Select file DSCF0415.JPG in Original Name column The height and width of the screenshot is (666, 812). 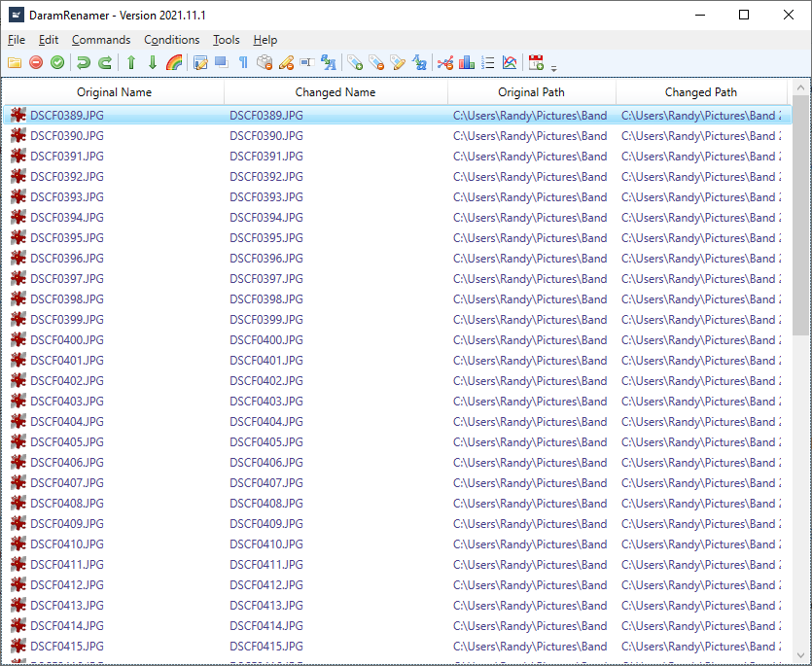(67, 646)
